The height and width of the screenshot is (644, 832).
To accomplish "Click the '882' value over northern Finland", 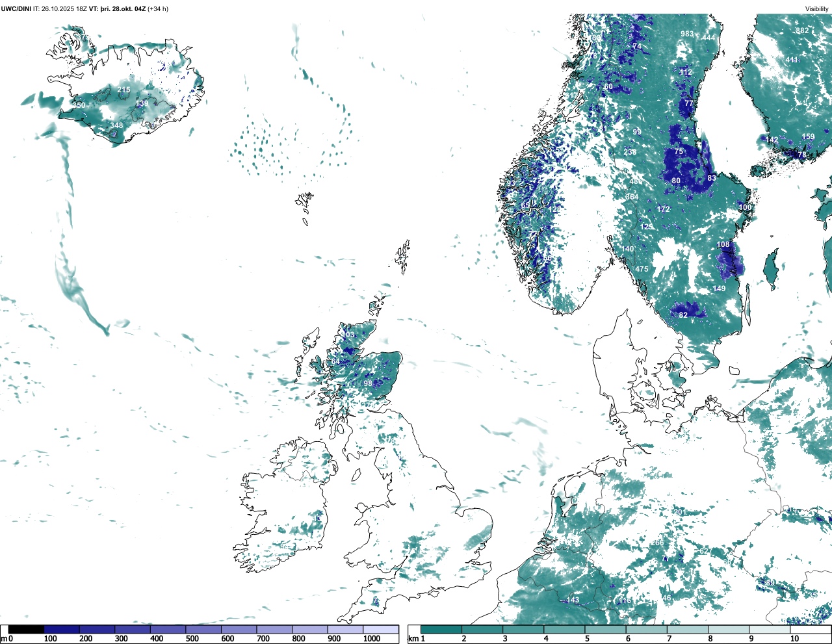I will (803, 31).
